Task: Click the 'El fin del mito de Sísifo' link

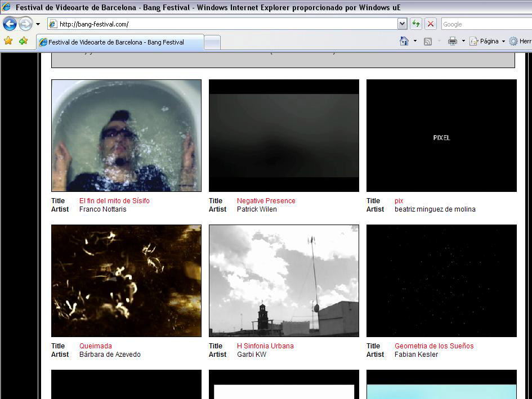Action: (114, 201)
